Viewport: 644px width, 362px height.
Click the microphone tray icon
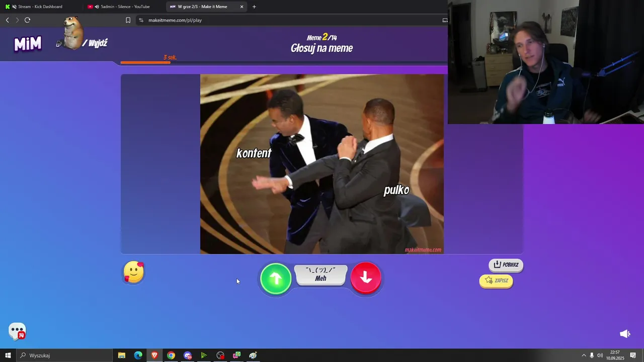pos(592,355)
